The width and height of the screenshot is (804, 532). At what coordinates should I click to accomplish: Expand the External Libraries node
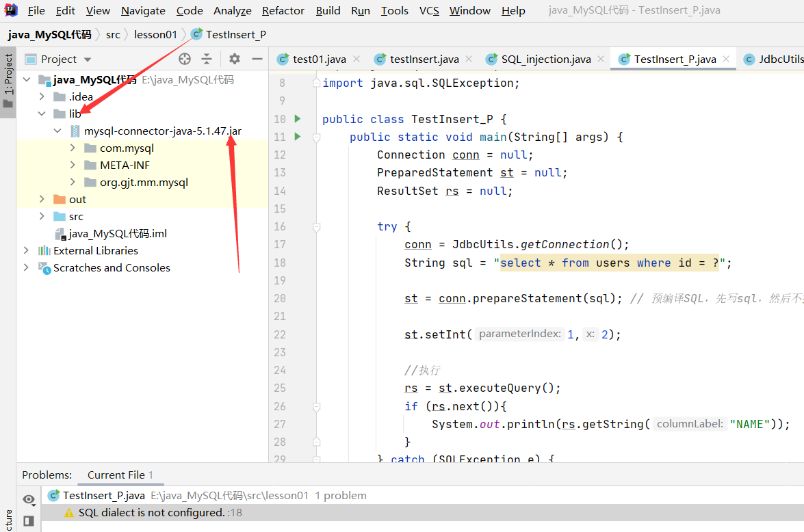(x=25, y=251)
